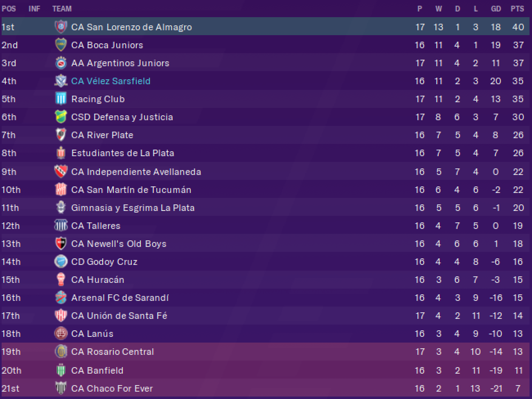Sort table by GD column header

point(496,9)
